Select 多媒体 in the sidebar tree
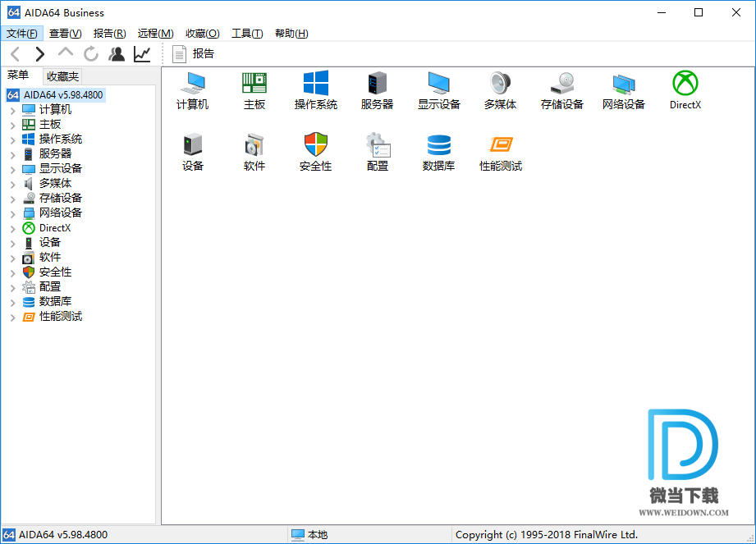This screenshot has width=756, height=544. [47, 184]
